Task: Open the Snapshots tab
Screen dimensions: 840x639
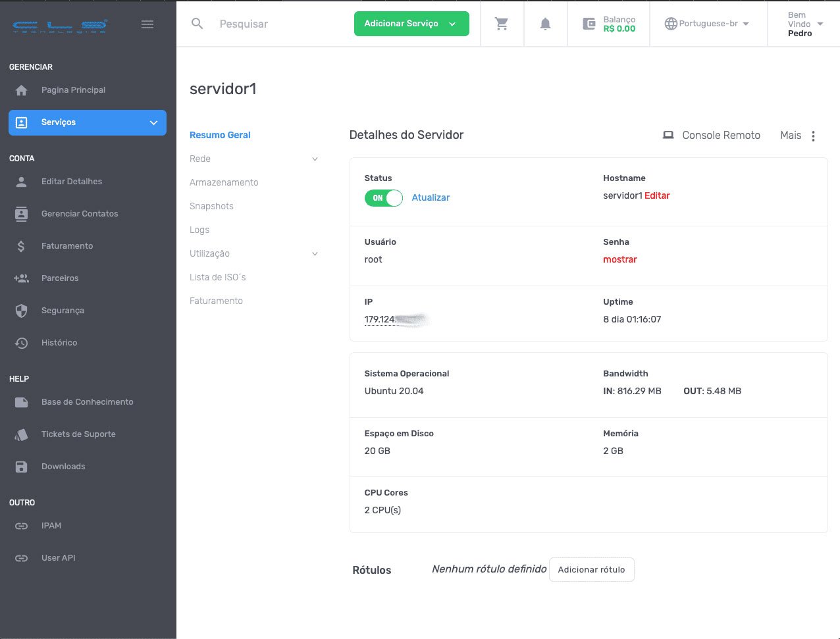Action: tap(211, 206)
